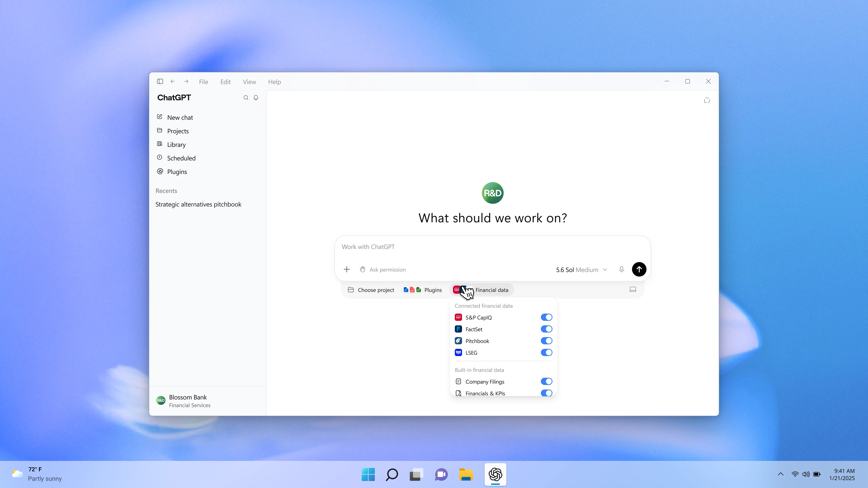868x488 pixels.
Task: Open the Plugins picker below composer
Action: (422, 290)
